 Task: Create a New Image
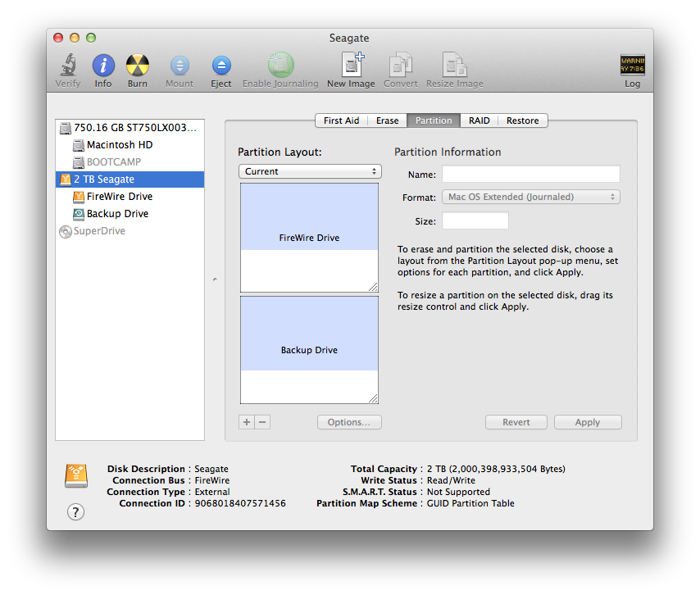(352, 65)
